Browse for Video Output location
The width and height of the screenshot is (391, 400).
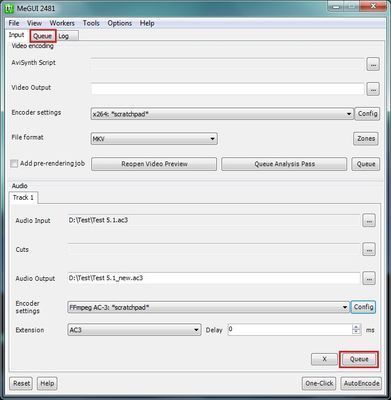(x=373, y=89)
